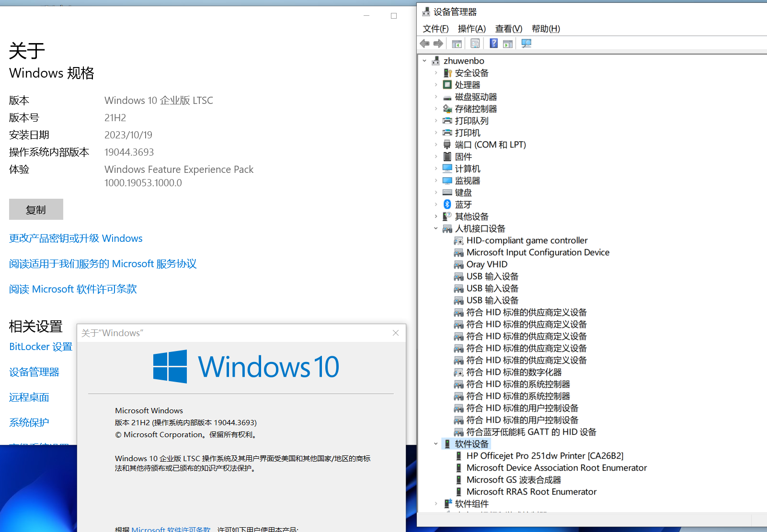Select the Oray VHID device
This screenshot has width=767, height=532.
tap(487, 264)
